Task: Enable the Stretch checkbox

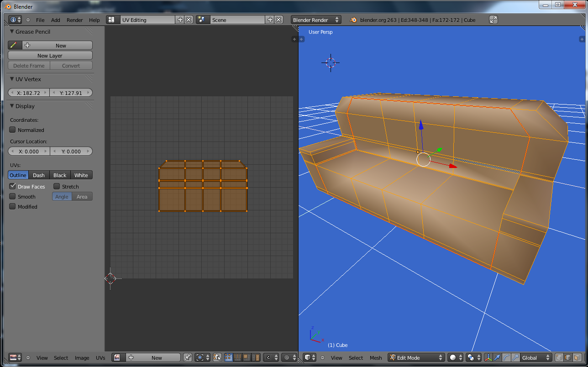Action: click(x=57, y=187)
